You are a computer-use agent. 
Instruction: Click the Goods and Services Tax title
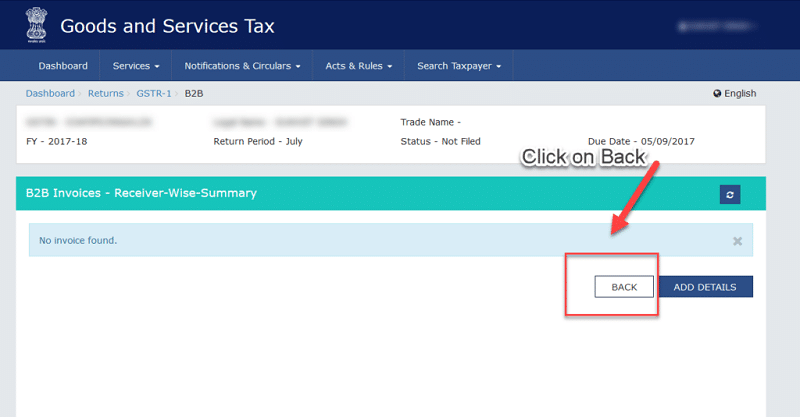pos(167,26)
